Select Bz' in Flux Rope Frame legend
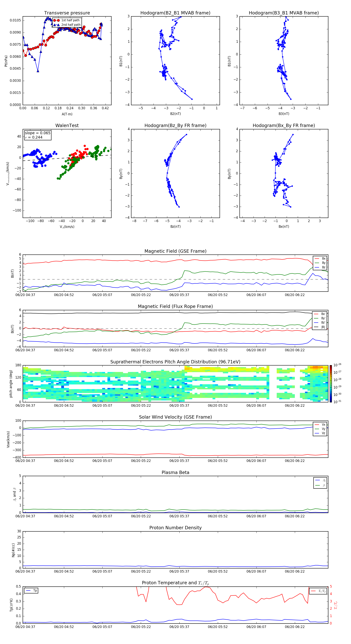 click(320, 323)
